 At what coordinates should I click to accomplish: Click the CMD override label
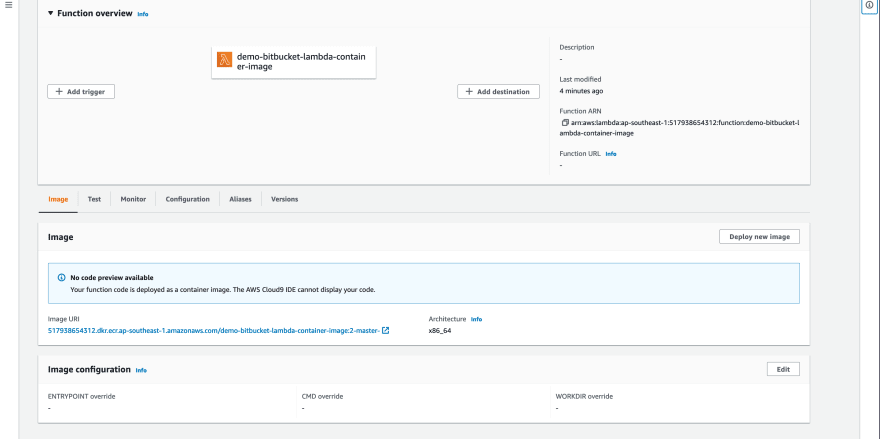pyautogui.click(x=322, y=396)
